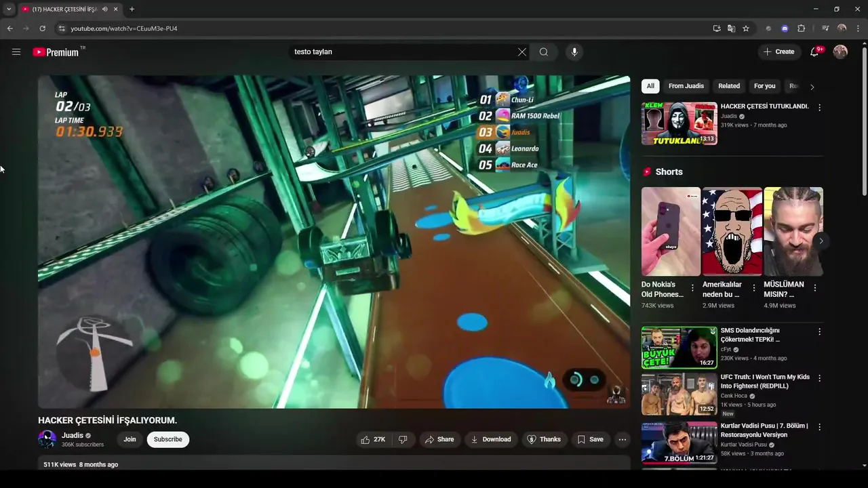Click the Chrome address bar URL
This screenshot has height=488, width=868.
point(124,28)
